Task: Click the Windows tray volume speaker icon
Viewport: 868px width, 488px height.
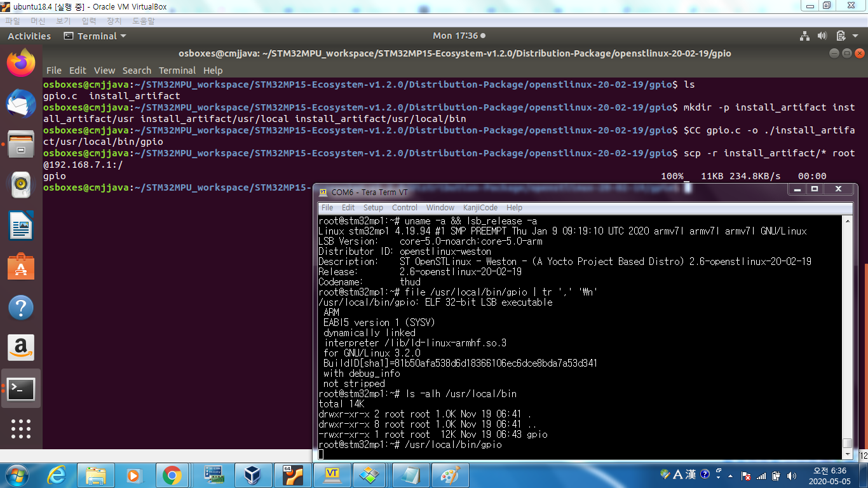Action: tap(791, 475)
